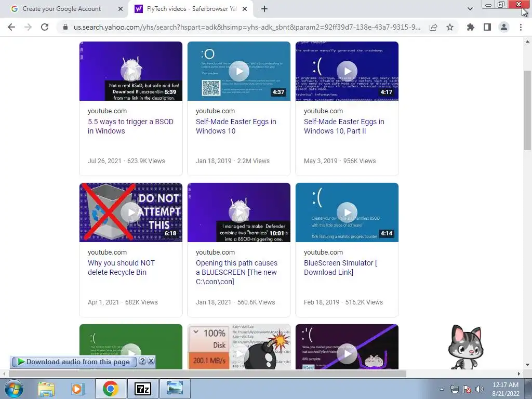Play Self-Made Easter Eggs 4:37 video thumbnail
Viewport: 532px width, 399px height.
(239, 71)
